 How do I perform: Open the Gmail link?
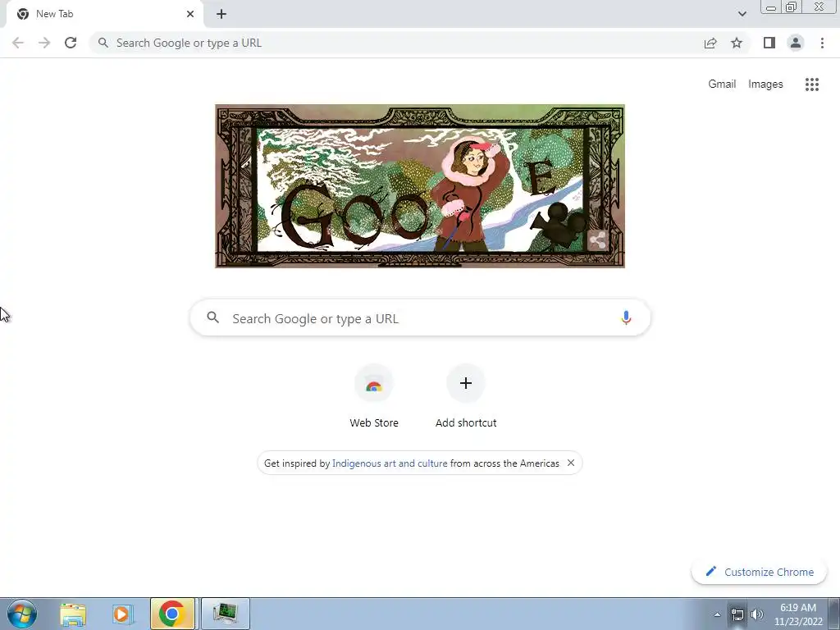[x=722, y=84]
